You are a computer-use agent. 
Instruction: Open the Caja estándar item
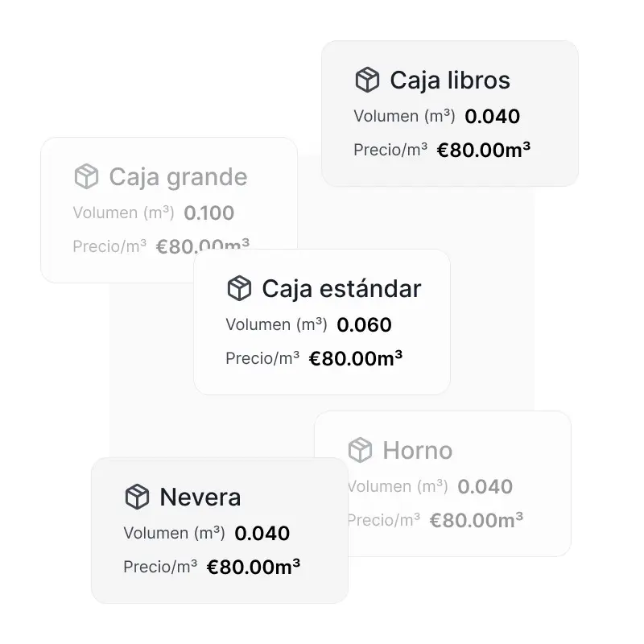pos(341,287)
